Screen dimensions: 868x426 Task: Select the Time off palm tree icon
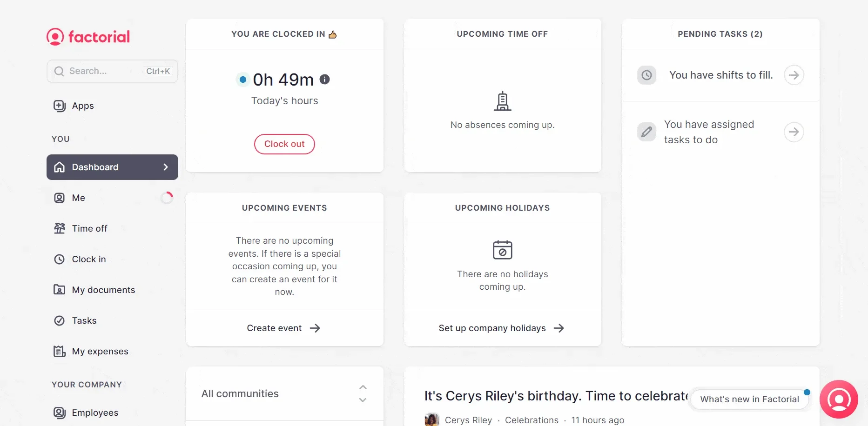[59, 228]
